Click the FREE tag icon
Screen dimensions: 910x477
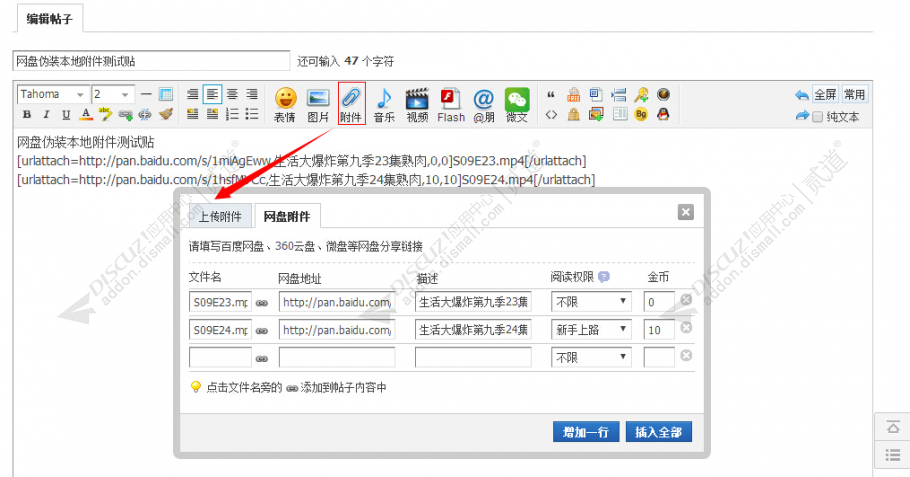point(573,95)
